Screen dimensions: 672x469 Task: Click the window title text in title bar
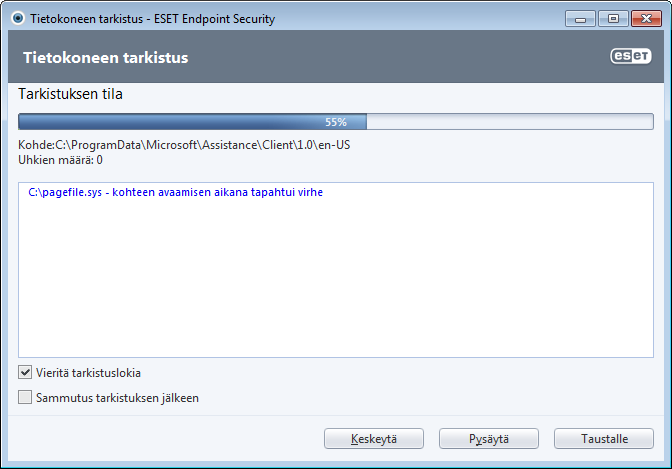click(x=153, y=19)
